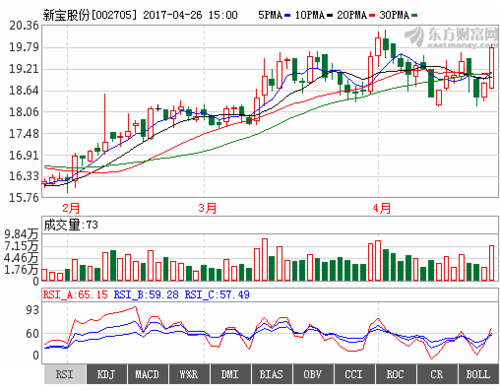Click the blue 5PMA legend swatch
This screenshot has width=500, height=390.
tap(287, 15)
